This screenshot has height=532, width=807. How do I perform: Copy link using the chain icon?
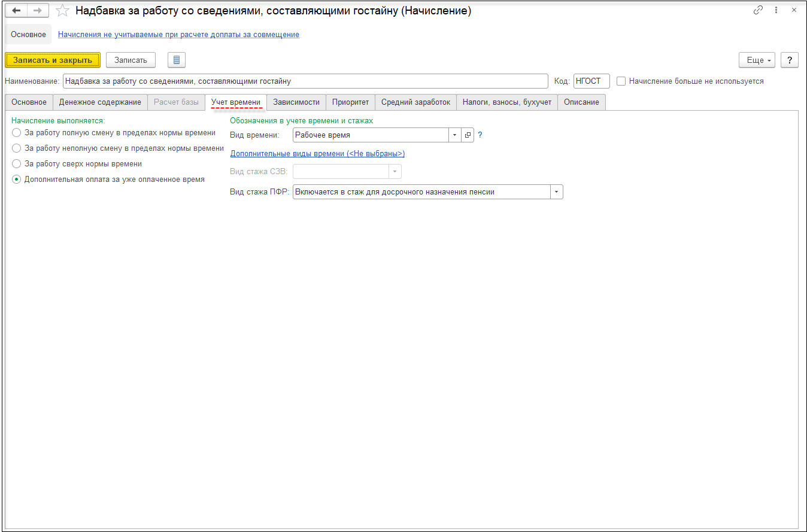(x=759, y=10)
